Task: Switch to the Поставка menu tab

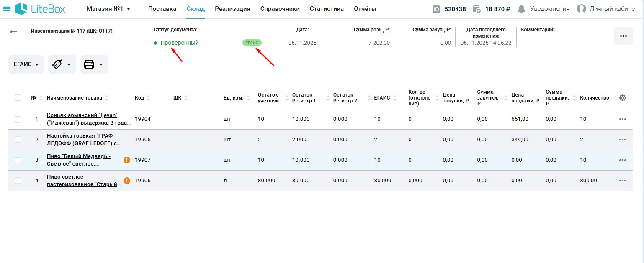Action: [x=162, y=9]
